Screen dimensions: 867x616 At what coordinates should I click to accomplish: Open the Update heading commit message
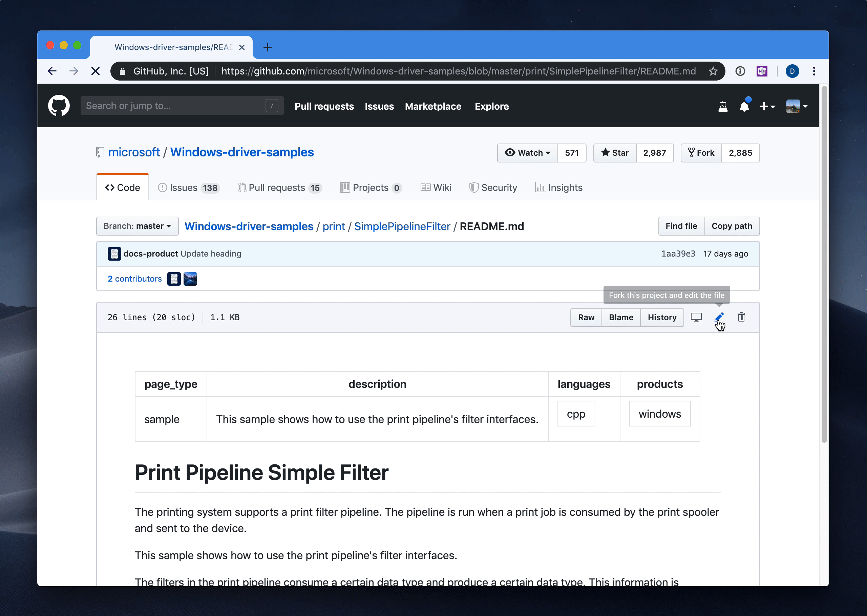(211, 254)
